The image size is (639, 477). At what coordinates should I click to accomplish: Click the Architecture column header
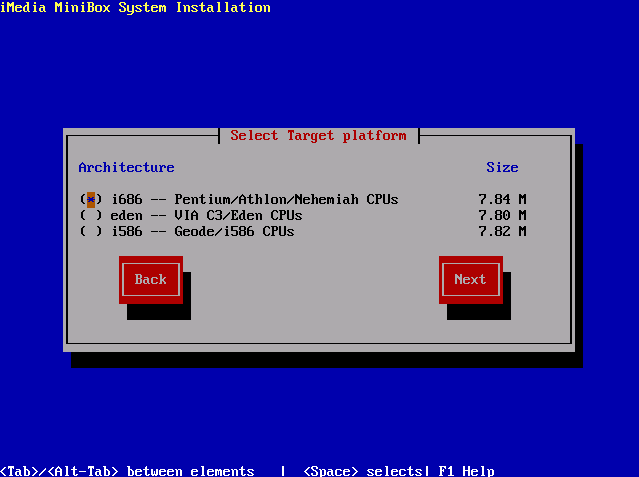pyautogui.click(x=126, y=167)
